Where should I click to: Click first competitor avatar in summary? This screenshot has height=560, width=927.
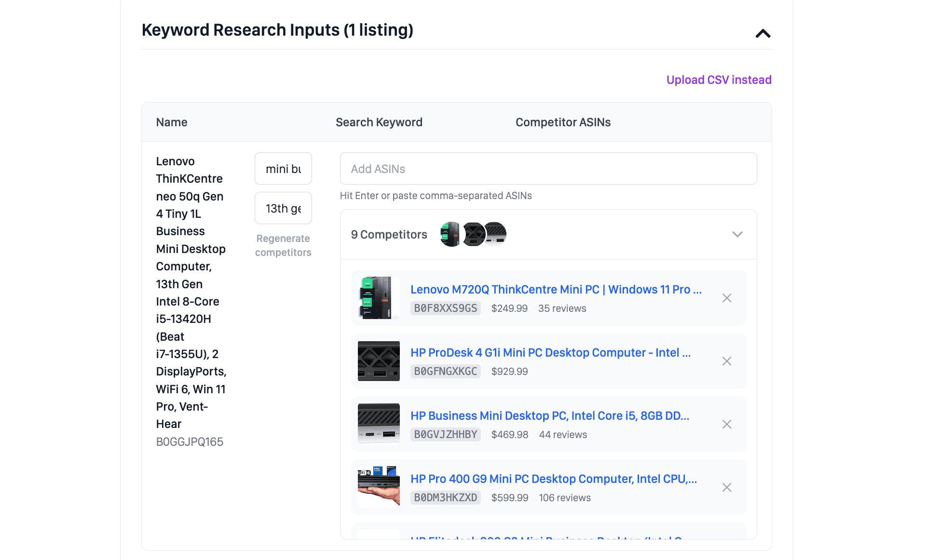[450, 234]
